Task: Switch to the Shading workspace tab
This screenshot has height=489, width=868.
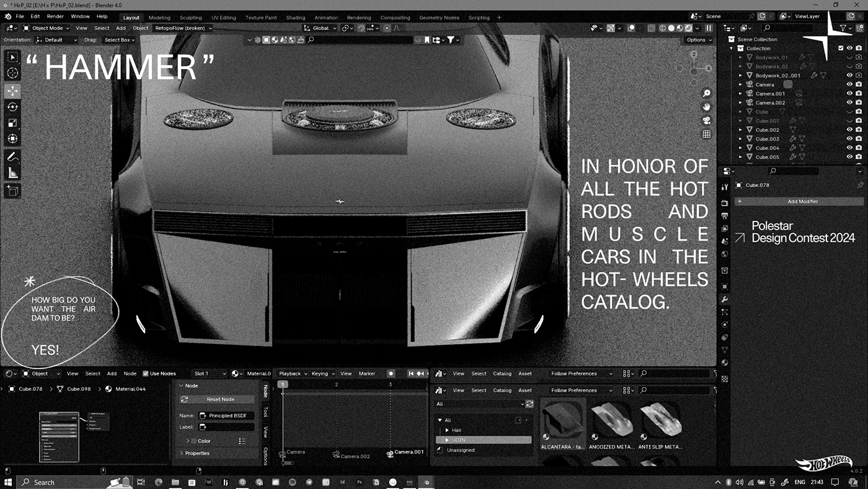Action: click(x=295, y=17)
